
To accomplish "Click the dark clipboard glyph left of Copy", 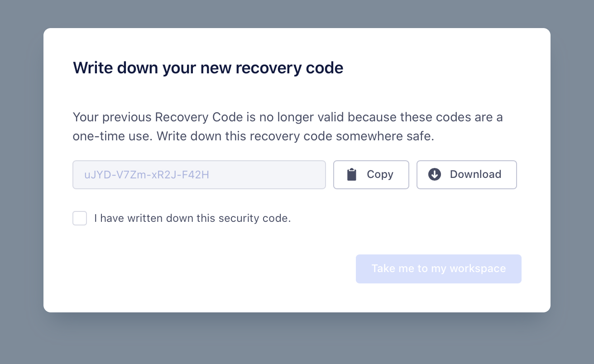I will (352, 174).
